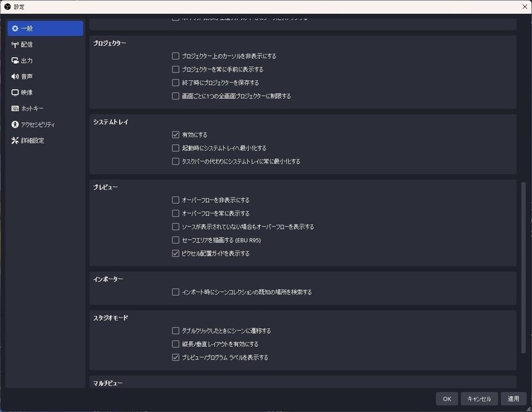Click the スタジオモード section heading
The width and height of the screenshot is (532, 412).
coord(110,318)
